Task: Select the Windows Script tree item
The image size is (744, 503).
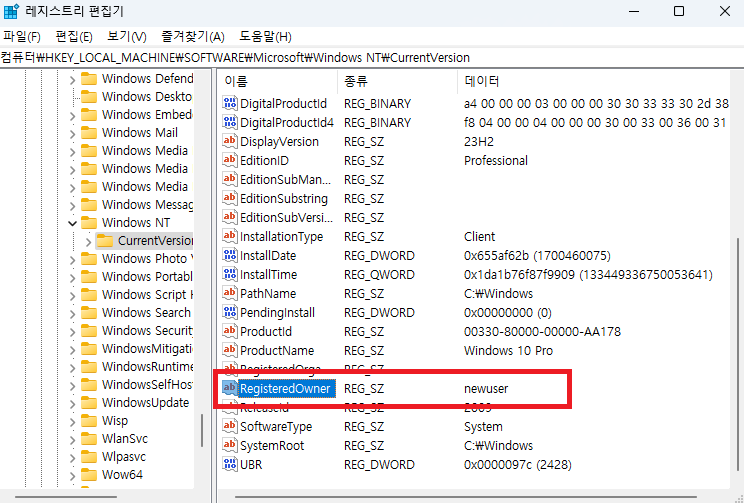Action: [148, 295]
